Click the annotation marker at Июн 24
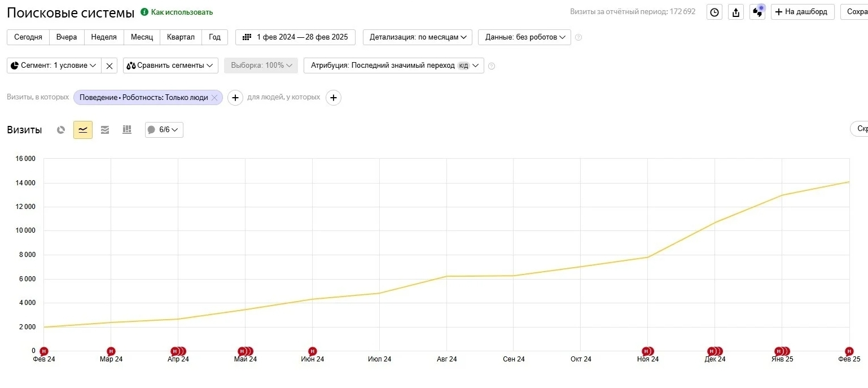868x388 pixels. [312, 351]
